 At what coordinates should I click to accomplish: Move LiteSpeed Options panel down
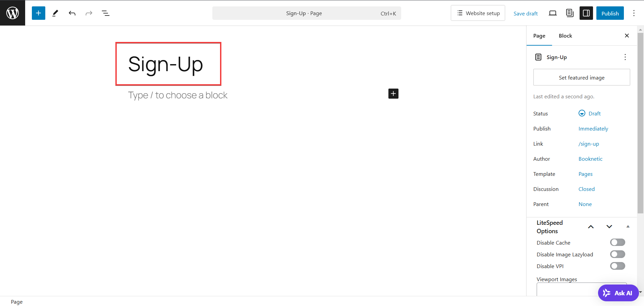coord(609,227)
